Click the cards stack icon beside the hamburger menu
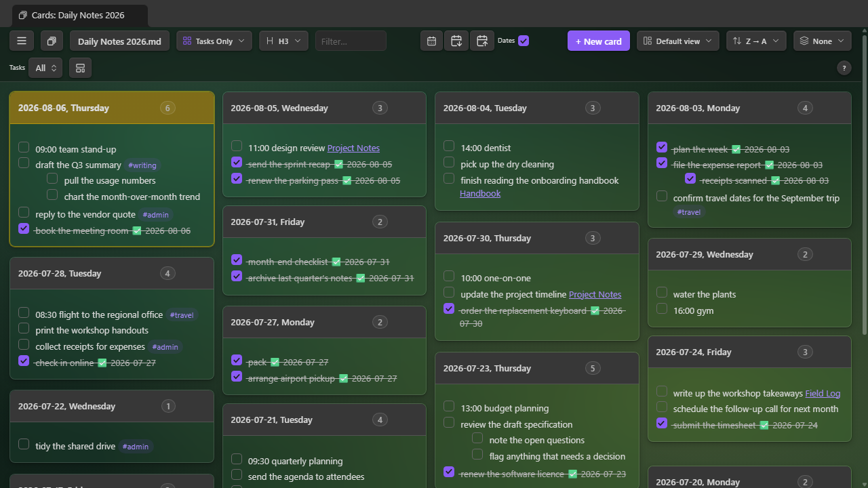The image size is (868, 488). point(52,41)
